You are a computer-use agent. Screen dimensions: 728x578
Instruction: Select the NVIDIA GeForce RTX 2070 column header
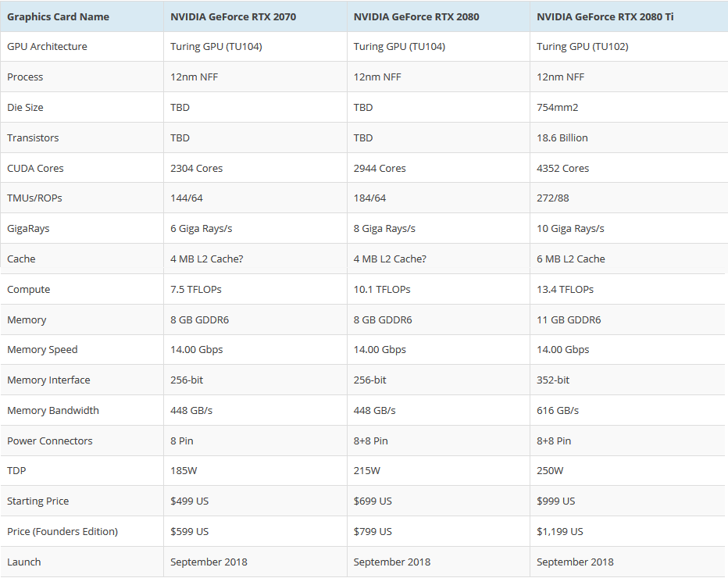click(x=233, y=16)
